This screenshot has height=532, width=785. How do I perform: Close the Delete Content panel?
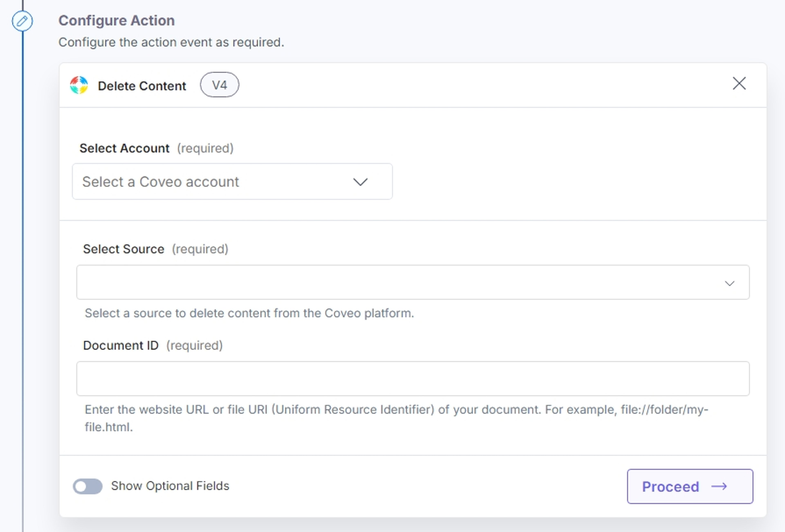739,83
